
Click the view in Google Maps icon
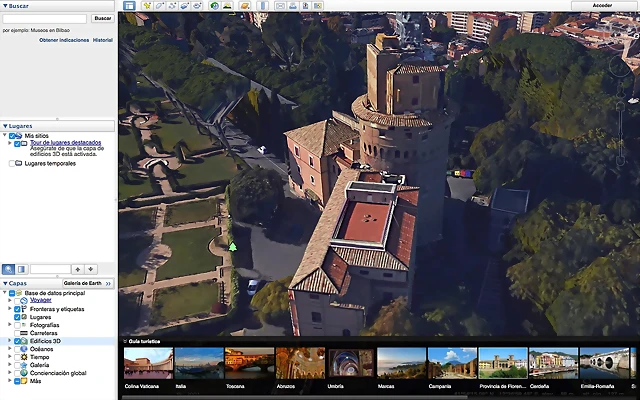(318, 6)
